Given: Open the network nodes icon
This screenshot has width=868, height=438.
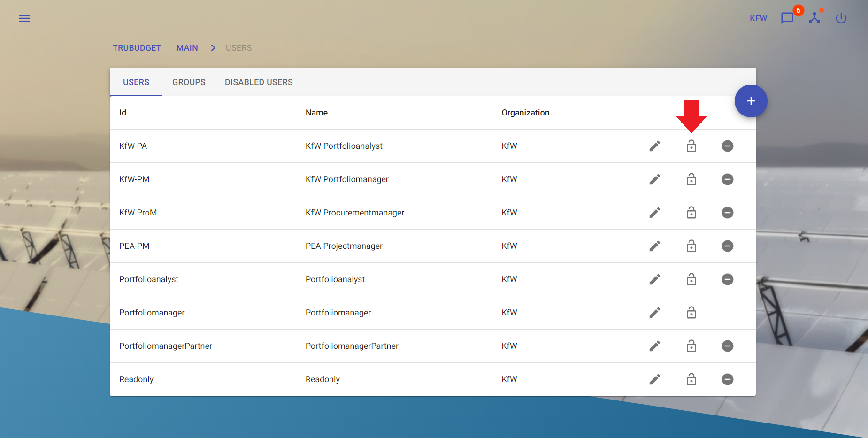Looking at the screenshot, I should click(x=814, y=18).
